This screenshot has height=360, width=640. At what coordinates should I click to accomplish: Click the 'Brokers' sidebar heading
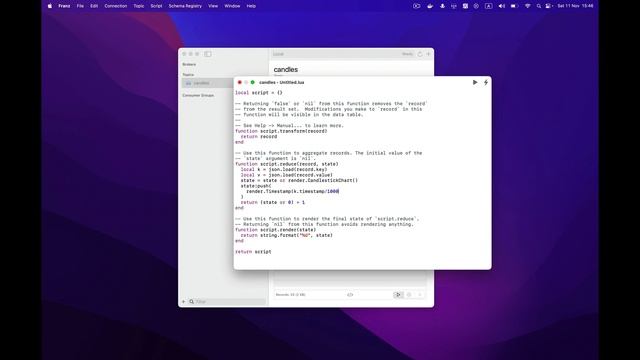[x=189, y=64]
